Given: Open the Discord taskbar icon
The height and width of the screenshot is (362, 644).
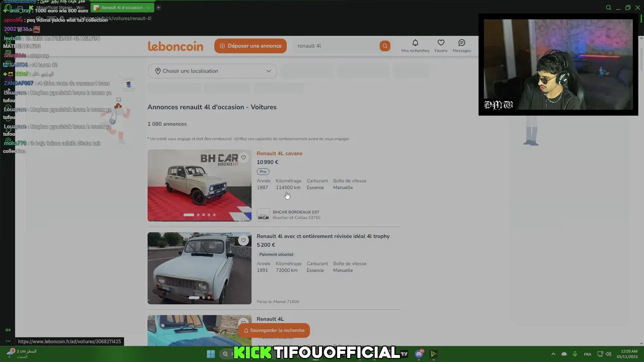Looking at the screenshot, I should point(419,354).
